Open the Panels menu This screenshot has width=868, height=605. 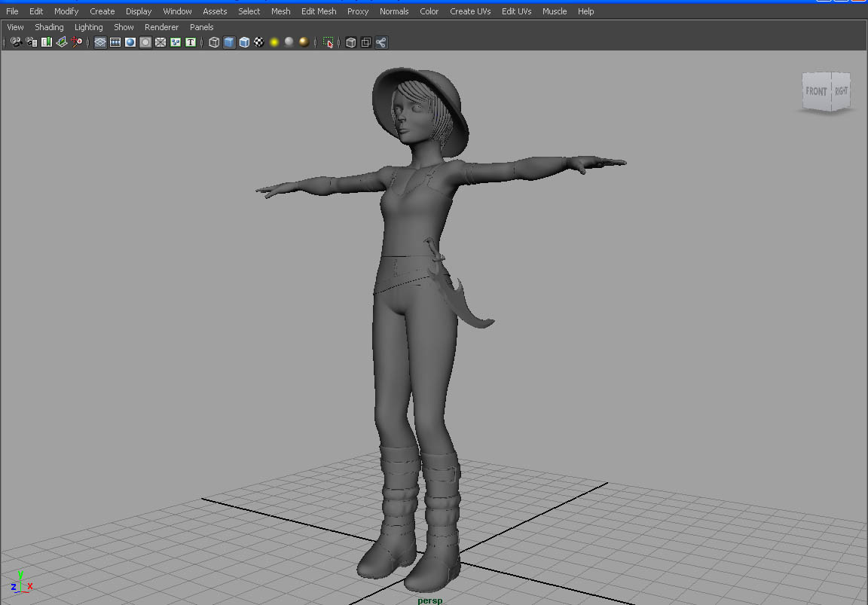pyautogui.click(x=201, y=27)
